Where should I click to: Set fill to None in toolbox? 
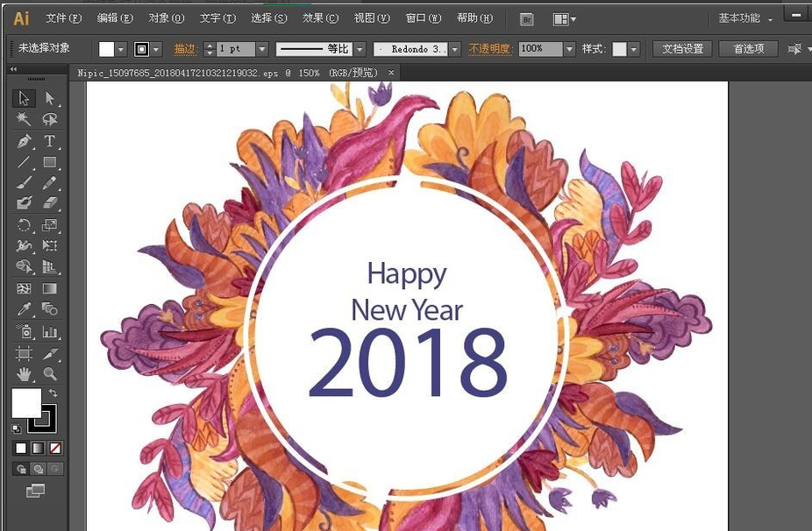(x=56, y=448)
